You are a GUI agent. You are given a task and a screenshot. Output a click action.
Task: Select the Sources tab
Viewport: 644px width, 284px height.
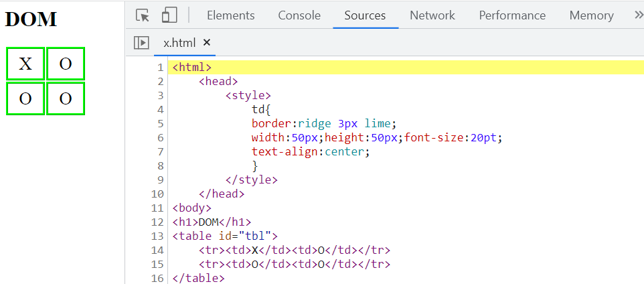pos(365,15)
